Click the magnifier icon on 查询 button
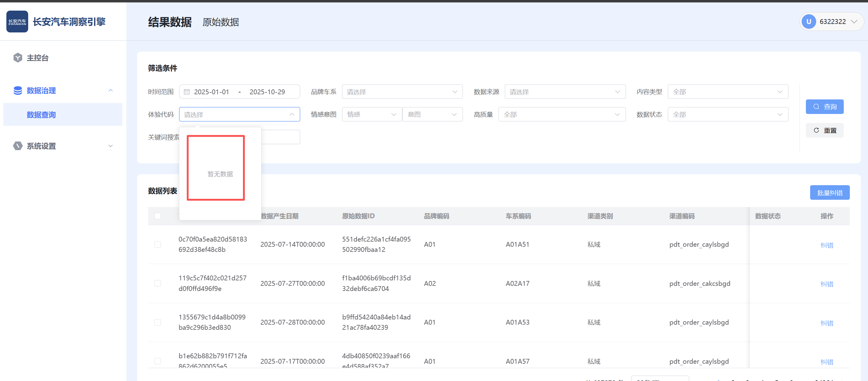The image size is (868, 381). (x=816, y=107)
